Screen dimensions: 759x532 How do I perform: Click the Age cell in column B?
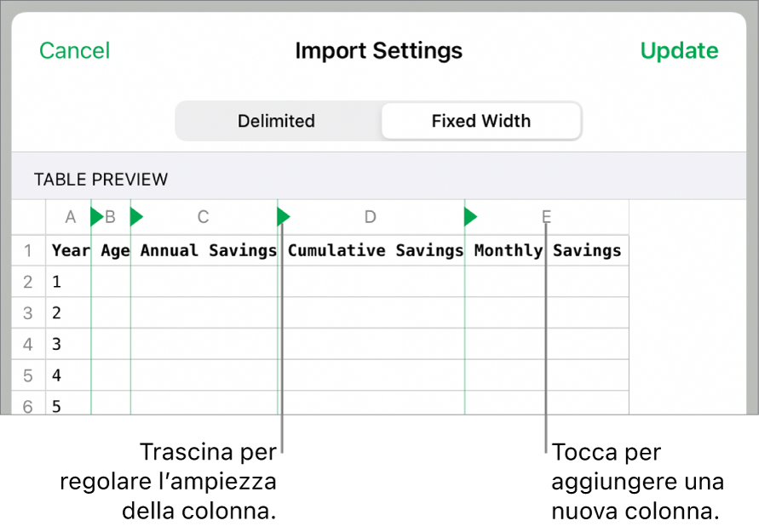click(x=114, y=250)
